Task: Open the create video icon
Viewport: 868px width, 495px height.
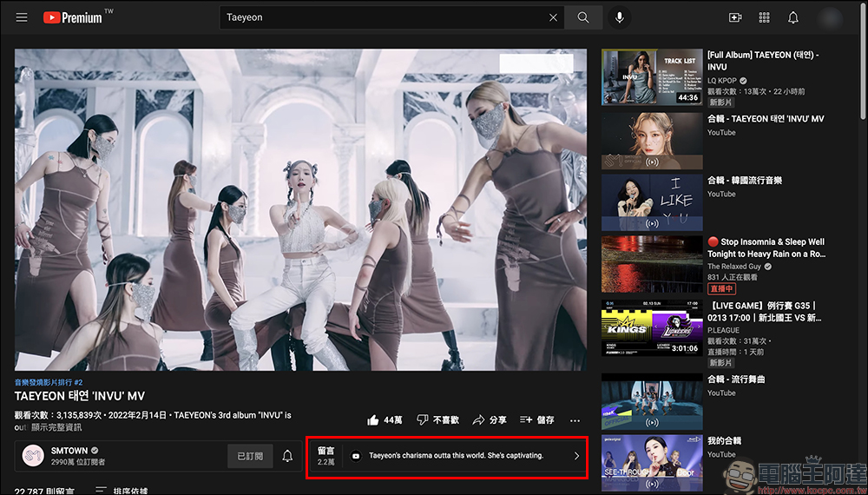Action: pos(735,17)
